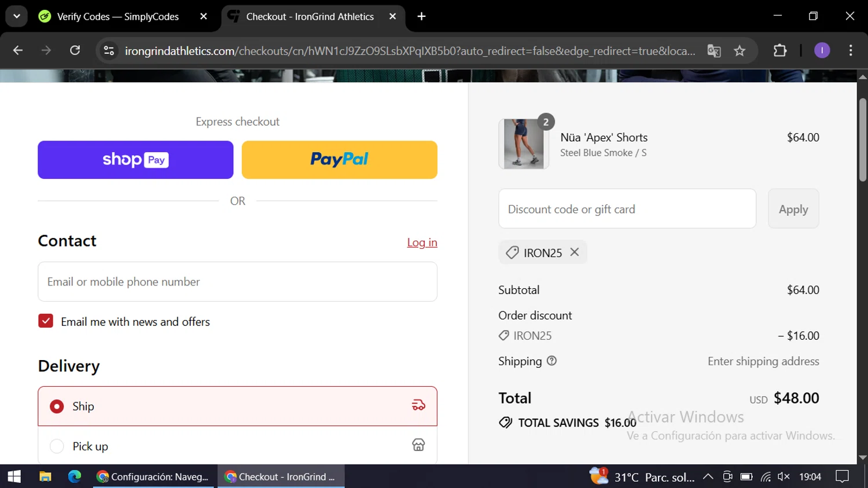Click the scrollbar down arrow
Screen dimensions: 868x488
pyautogui.click(x=863, y=458)
